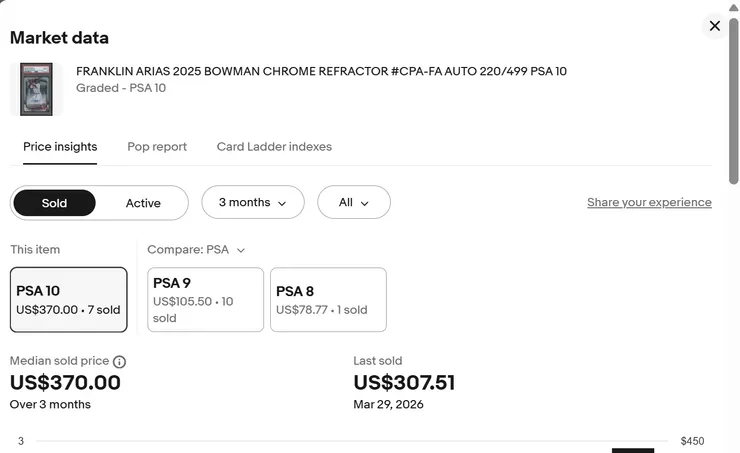Click the Franklin Arias card title
The image size is (740, 453).
click(x=321, y=71)
